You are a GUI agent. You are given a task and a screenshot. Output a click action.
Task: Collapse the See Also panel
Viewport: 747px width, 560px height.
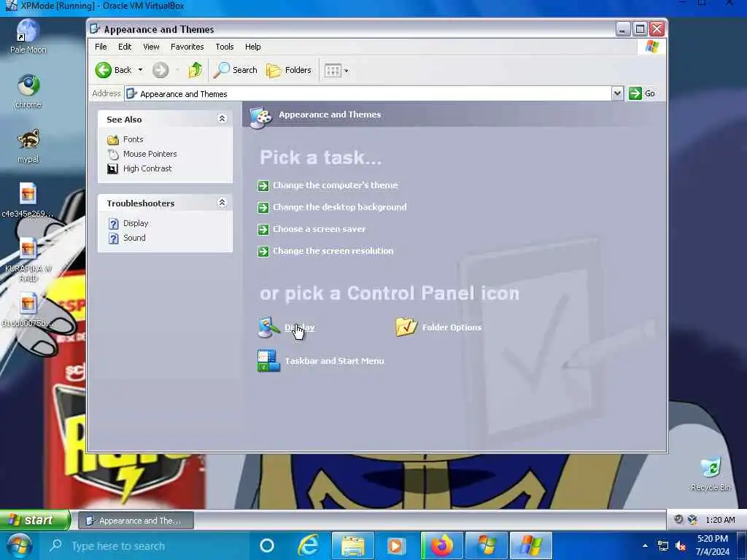tap(222, 119)
